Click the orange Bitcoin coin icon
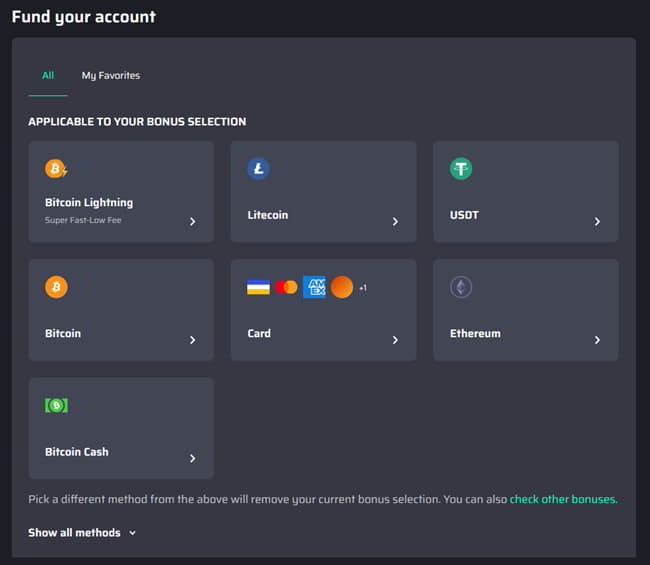650x565 pixels. click(x=56, y=287)
